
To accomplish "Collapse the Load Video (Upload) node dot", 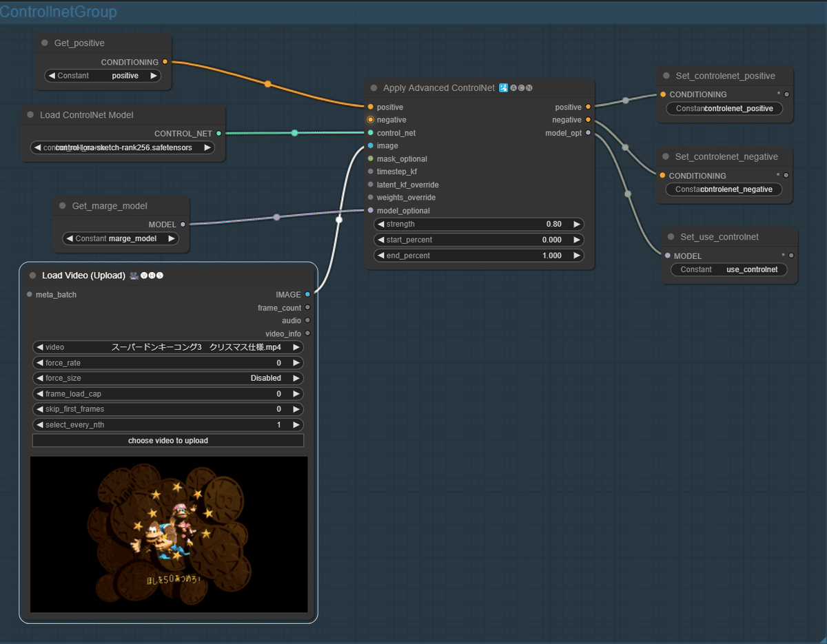I will [32, 276].
